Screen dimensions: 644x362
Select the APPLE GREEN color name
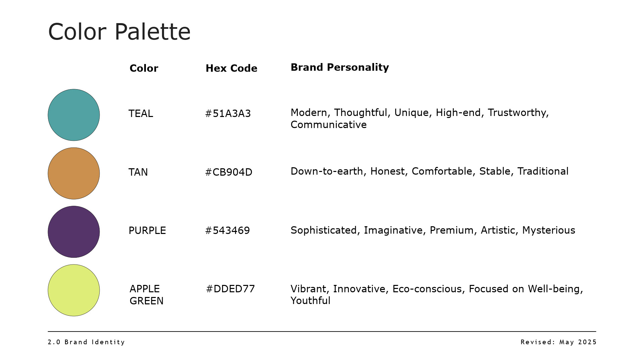click(146, 295)
